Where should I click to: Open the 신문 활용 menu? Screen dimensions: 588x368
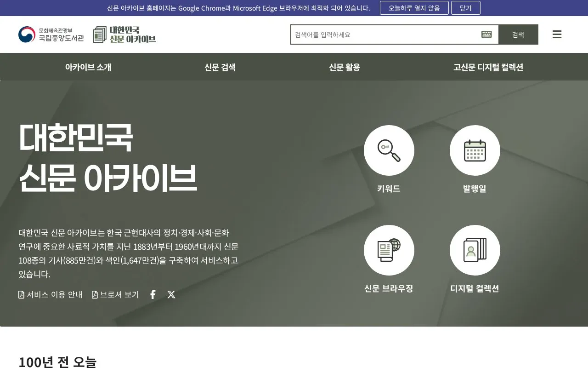coord(345,67)
